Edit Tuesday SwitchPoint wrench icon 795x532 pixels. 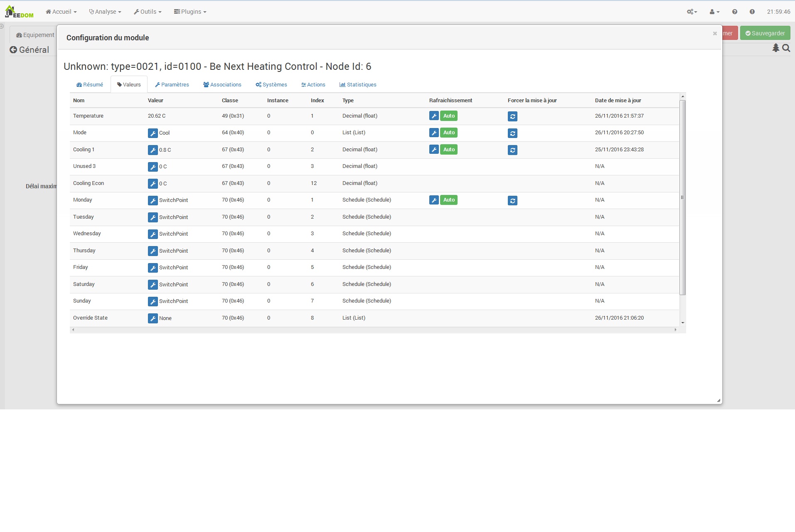(153, 217)
